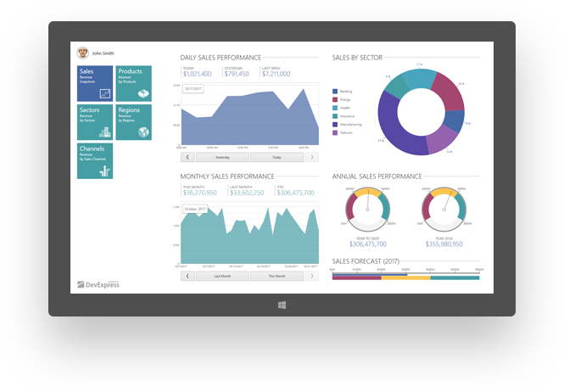Click the Energy legend swatch
The height and width of the screenshot is (392, 564).
click(x=335, y=100)
